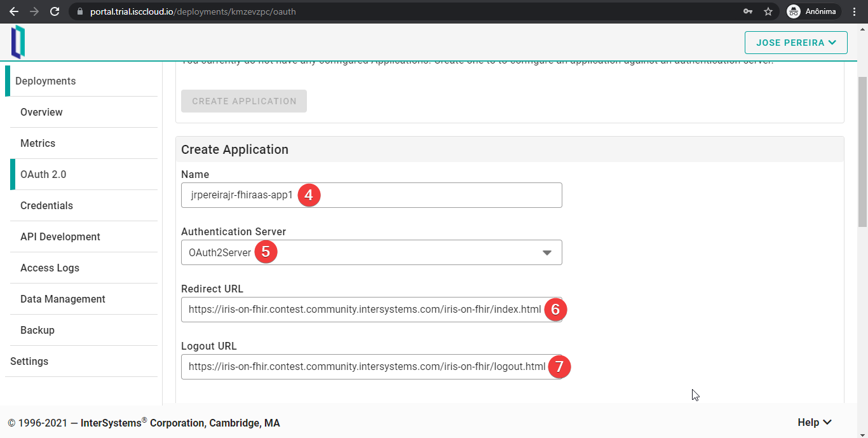Go back using browser back arrow
The height and width of the screenshot is (438, 868).
[14, 11]
